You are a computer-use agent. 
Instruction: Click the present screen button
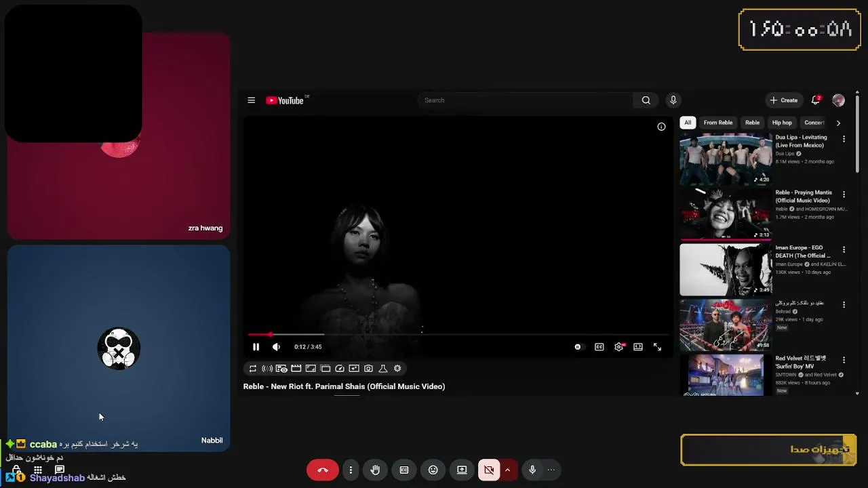(462, 470)
